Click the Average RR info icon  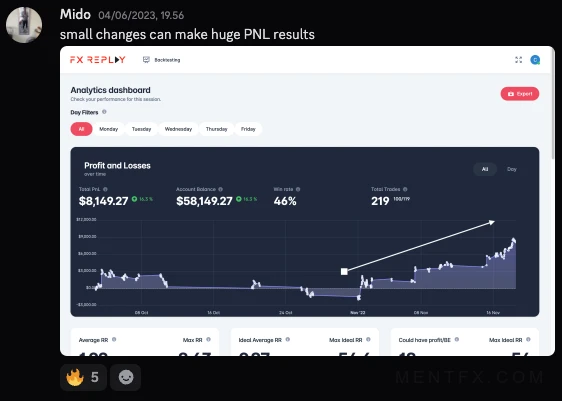tap(114, 339)
